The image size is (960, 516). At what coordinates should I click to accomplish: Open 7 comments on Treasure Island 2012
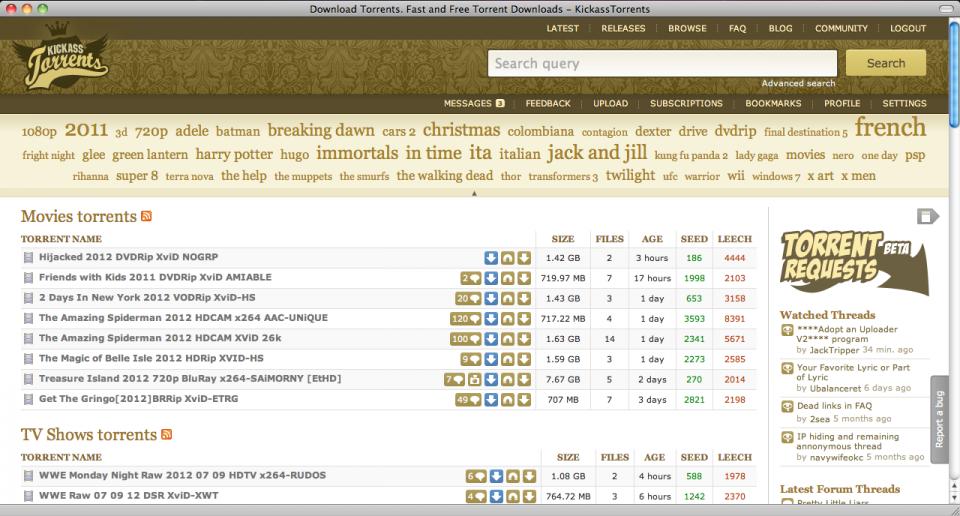click(x=454, y=380)
